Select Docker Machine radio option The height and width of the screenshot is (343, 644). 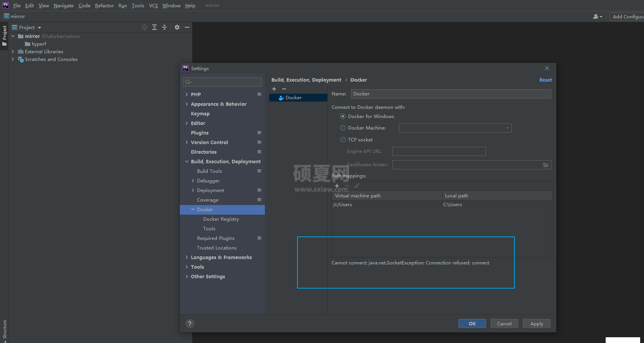(x=343, y=128)
